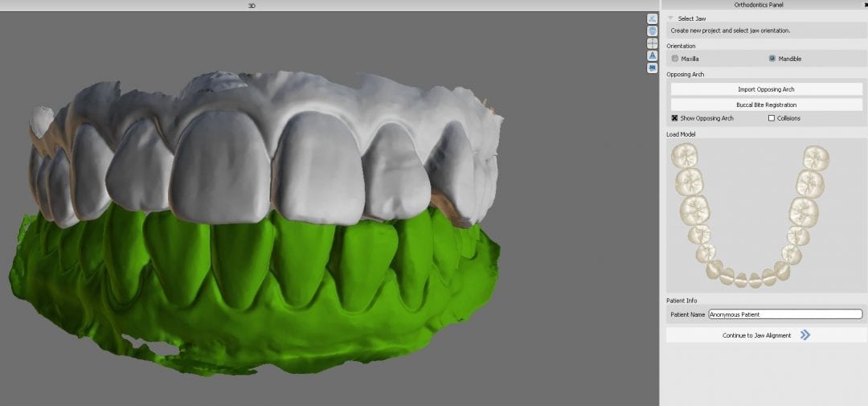The width and height of the screenshot is (868, 406).
Task: Click the mandible arch Load Model image
Action: pos(750,216)
